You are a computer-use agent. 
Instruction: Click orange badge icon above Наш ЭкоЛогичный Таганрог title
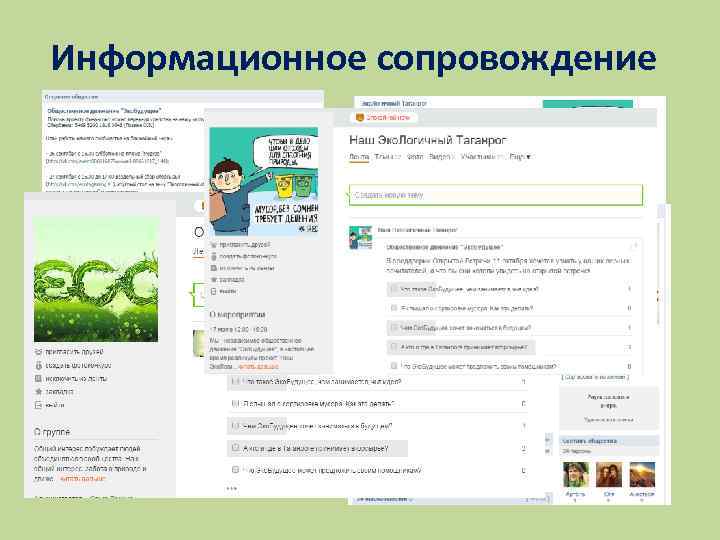click(360, 118)
